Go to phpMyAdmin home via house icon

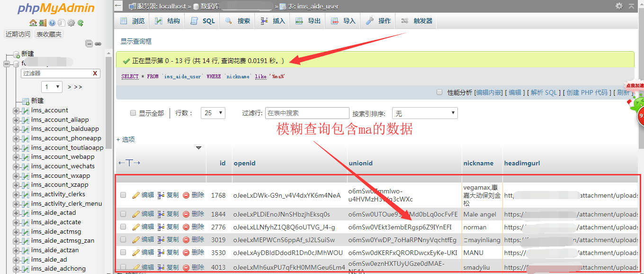(x=33, y=23)
